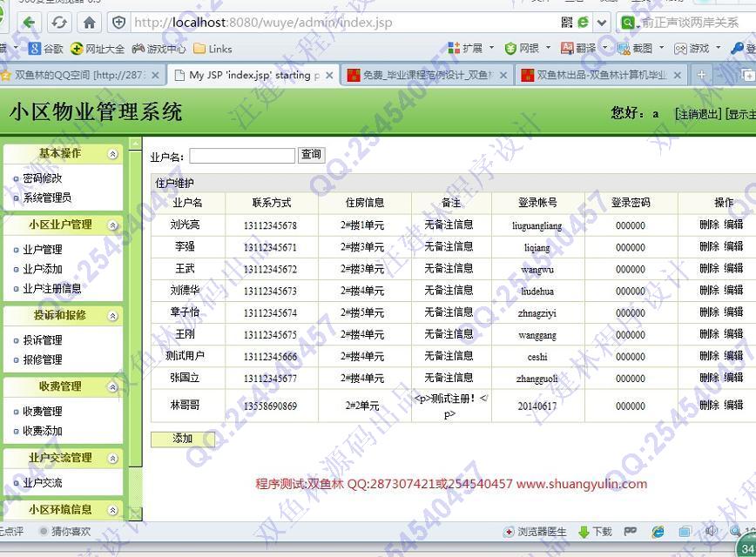
Task: Click the sidebar scrollbar down arrow
Action: [136, 514]
